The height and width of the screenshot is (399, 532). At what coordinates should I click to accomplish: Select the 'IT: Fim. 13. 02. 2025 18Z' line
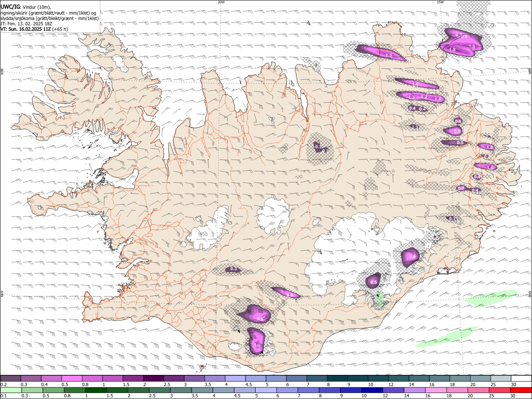[26, 24]
